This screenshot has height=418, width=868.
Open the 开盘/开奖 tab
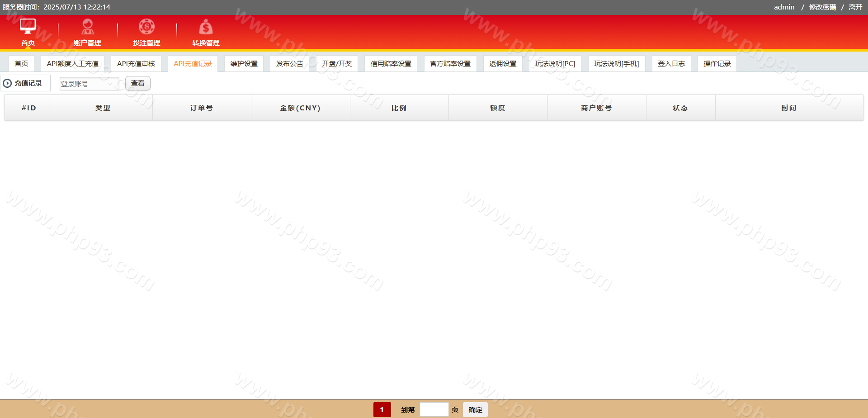[x=337, y=64]
